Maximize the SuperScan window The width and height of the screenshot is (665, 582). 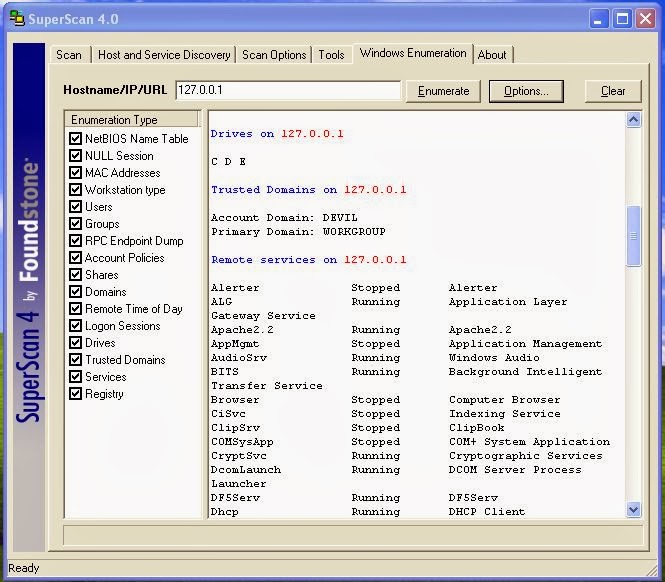click(x=622, y=19)
